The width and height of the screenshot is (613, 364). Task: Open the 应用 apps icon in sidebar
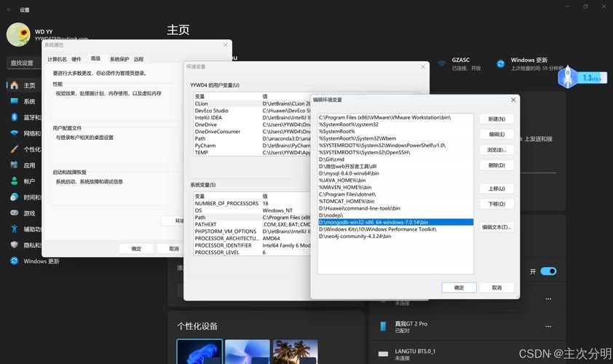click(15, 165)
